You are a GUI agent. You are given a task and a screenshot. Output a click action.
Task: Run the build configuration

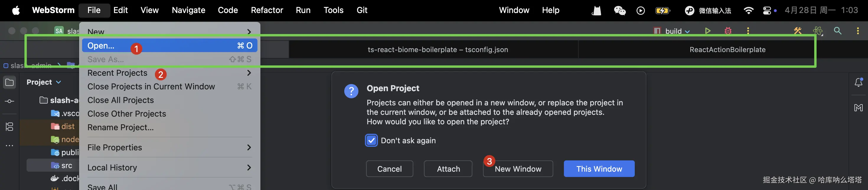[708, 31]
